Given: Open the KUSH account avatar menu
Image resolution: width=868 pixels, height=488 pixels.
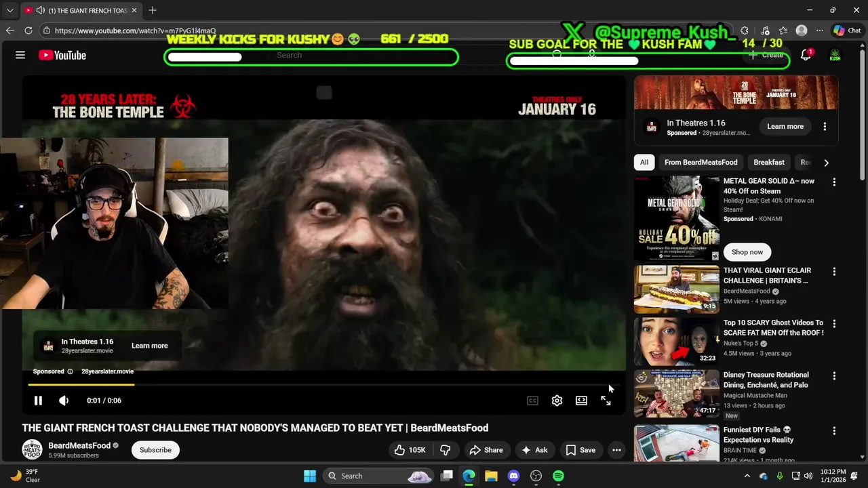Looking at the screenshot, I should tap(835, 56).
